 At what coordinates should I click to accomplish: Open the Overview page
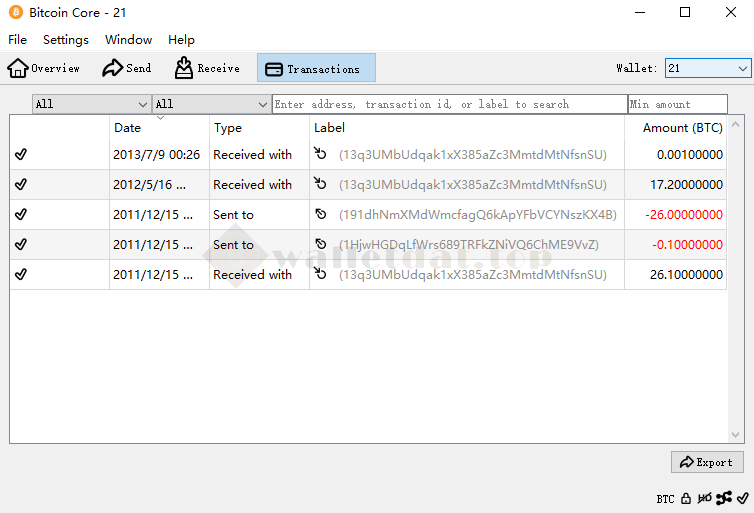coord(44,68)
